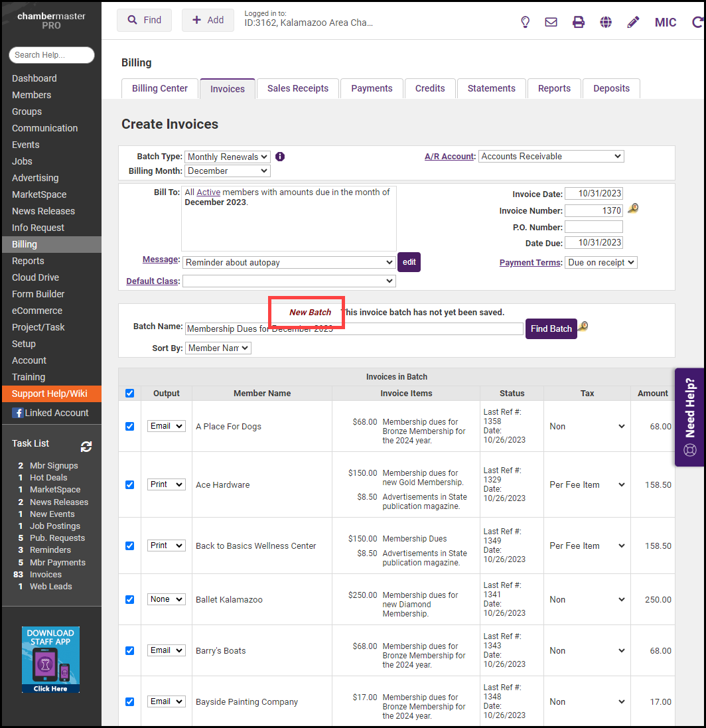Click the key icon beside Invoice Number

point(633,209)
